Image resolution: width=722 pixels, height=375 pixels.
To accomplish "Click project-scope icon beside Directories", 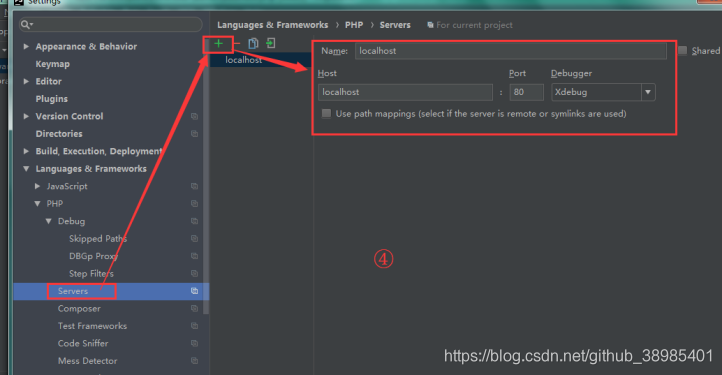I will (x=194, y=134).
